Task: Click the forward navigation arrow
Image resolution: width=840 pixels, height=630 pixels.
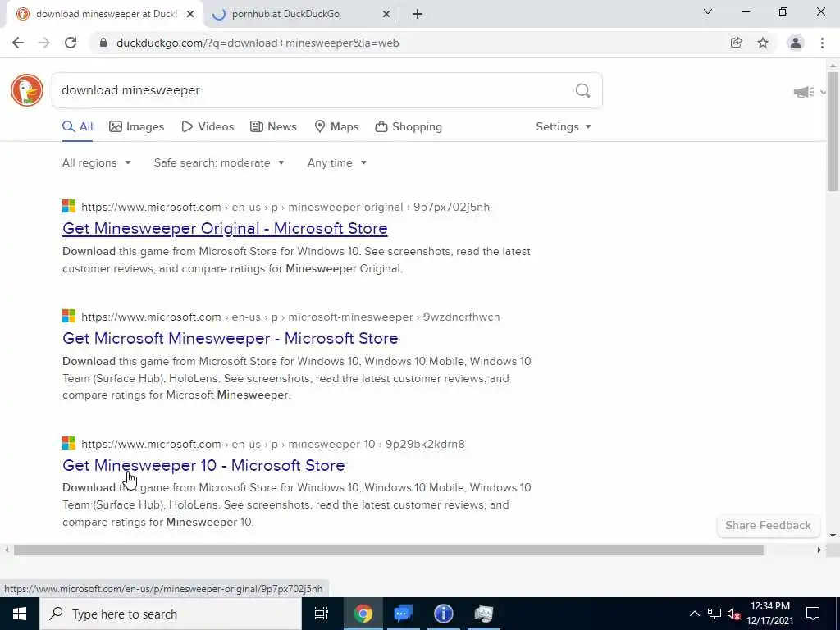Action: point(44,43)
